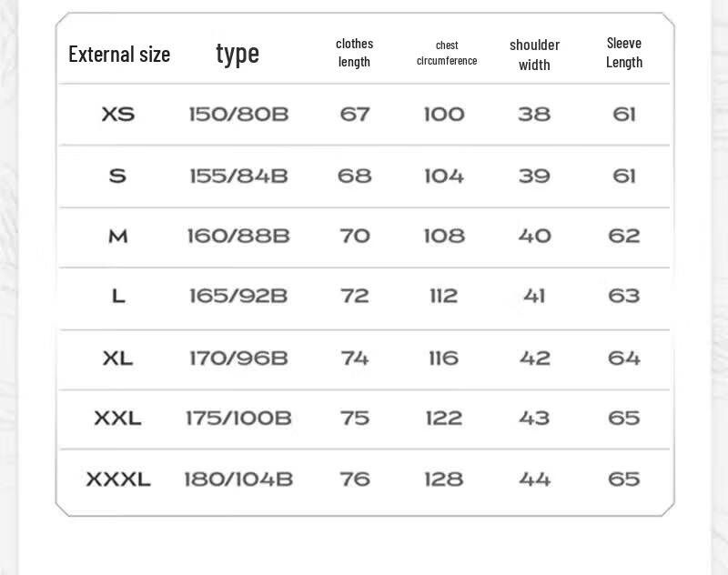Click the L size label
Viewport: 728px width, 575px height.
coord(118,296)
